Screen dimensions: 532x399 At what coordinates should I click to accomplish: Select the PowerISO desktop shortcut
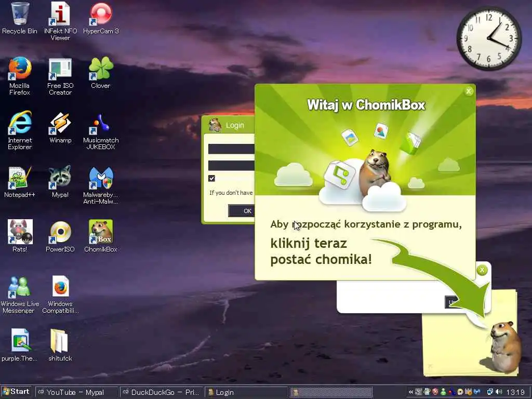pos(60,236)
